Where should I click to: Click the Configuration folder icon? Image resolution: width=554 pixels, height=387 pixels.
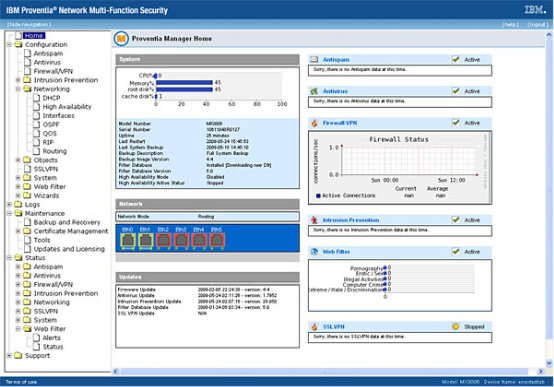(18, 45)
